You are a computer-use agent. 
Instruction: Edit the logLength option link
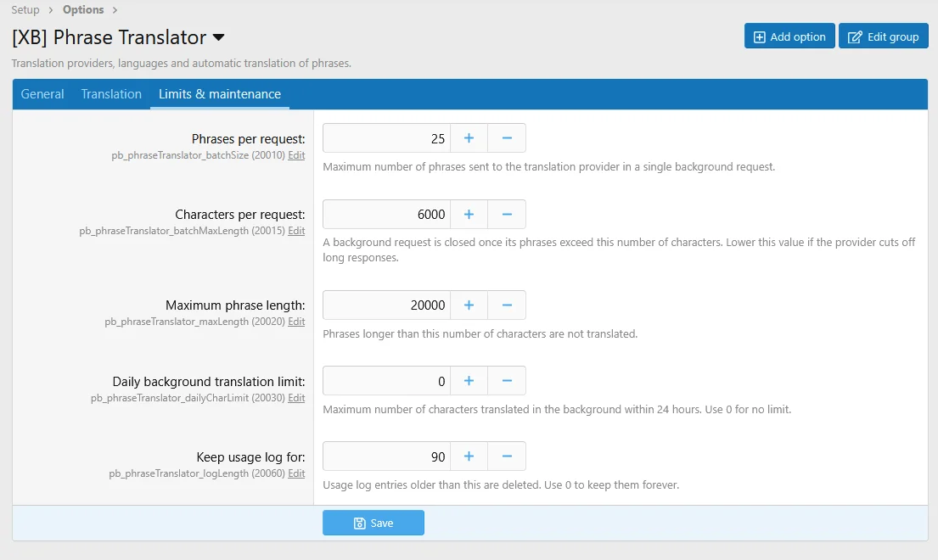[x=296, y=473]
